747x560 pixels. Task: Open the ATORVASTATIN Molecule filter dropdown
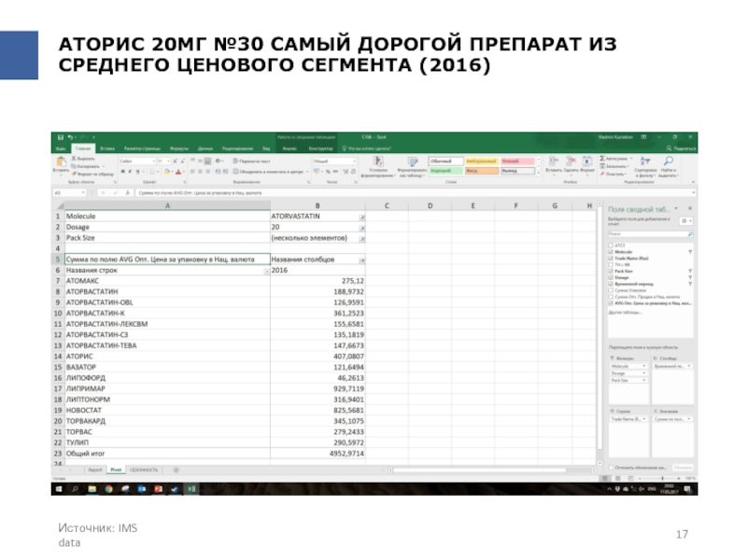click(361, 217)
